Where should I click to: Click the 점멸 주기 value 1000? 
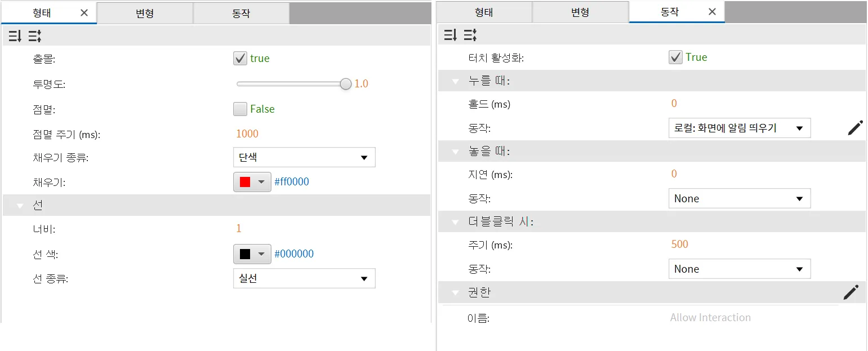tap(247, 134)
